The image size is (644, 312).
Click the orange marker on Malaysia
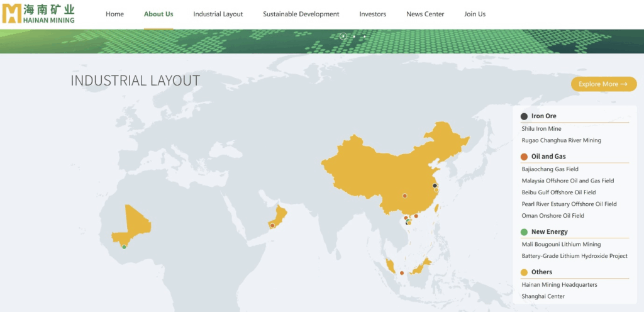tap(402, 272)
